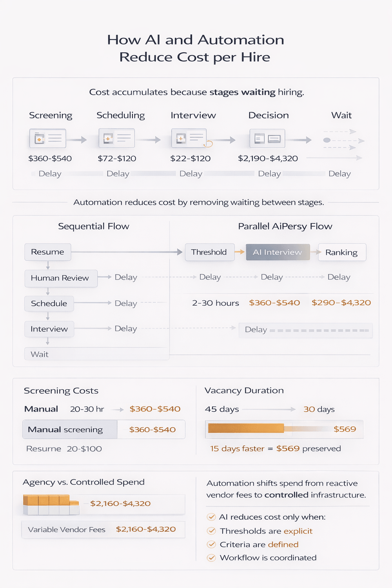Select the AI Interview step box

[x=278, y=252]
